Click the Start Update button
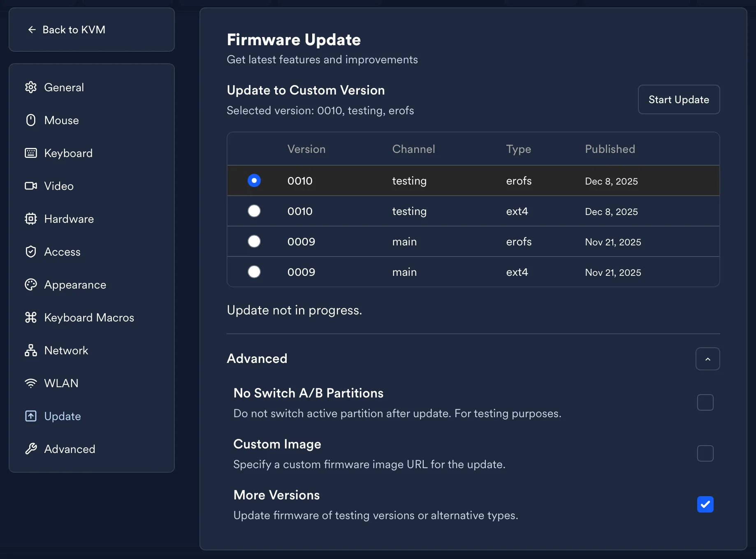Viewport: 756px width, 559px height. (679, 99)
